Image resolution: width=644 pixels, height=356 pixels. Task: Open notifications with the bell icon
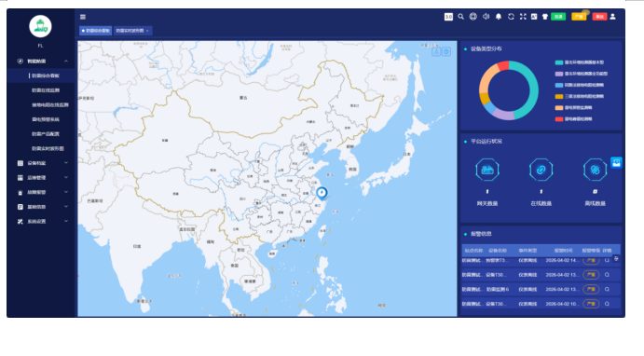click(499, 17)
